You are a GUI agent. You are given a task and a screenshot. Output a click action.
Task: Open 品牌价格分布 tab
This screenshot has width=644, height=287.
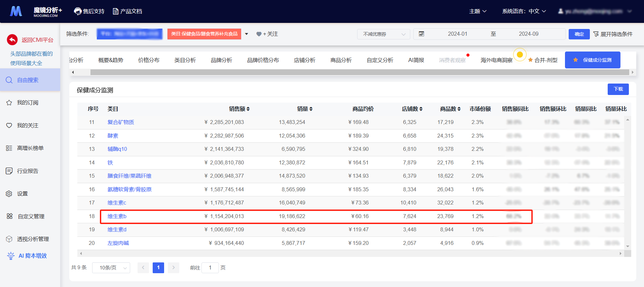(x=263, y=60)
